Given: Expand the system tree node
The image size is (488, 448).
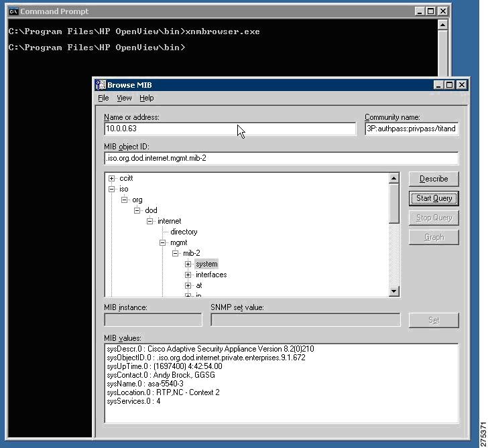Looking at the screenshot, I should coord(188,265).
